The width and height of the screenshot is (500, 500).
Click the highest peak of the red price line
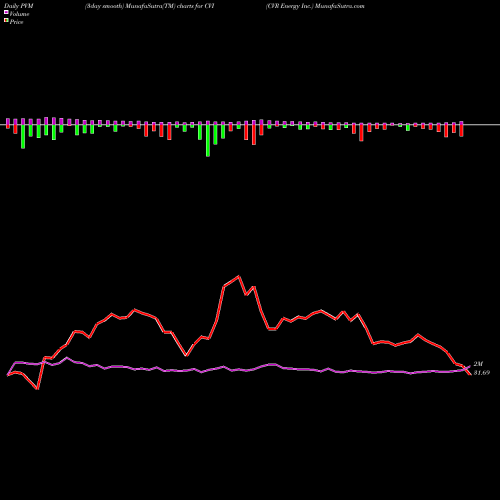point(239,276)
